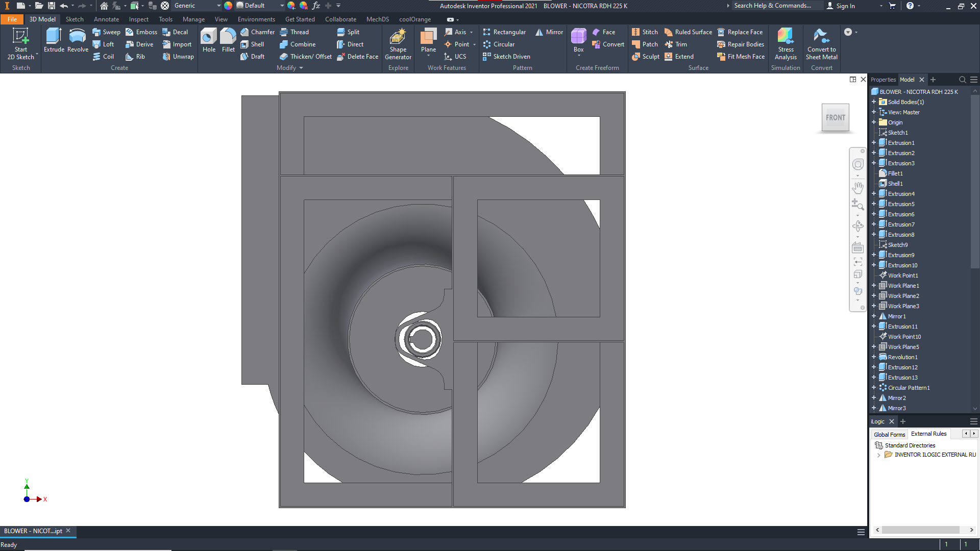Select the Pan hand navigation tool
Viewport: 980px width, 551px height.
[x=857, y=188]
